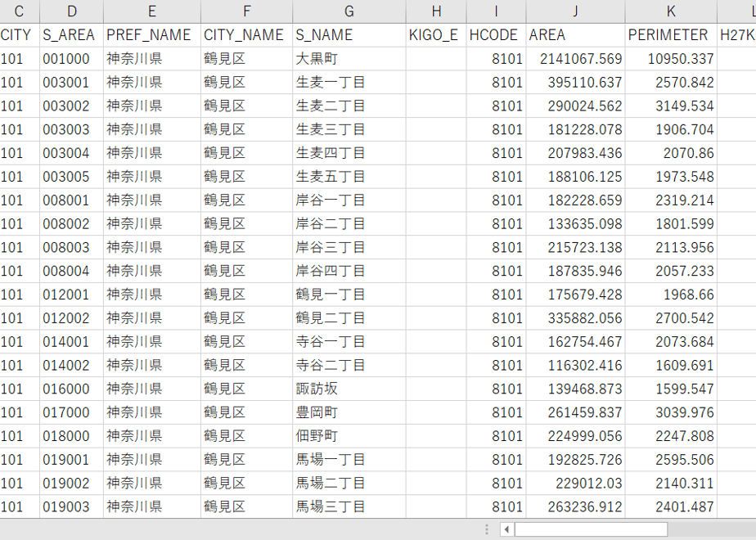Click S_AREA value 016000
Viewport: 756px width, 540px height.
[x=71, y=389]
